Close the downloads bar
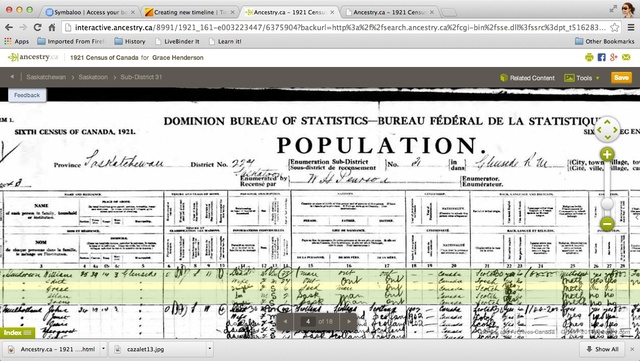 632,349
